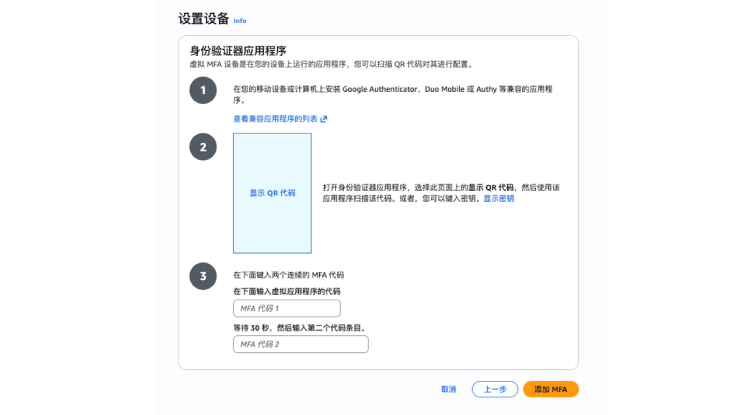
Task: Focus the MFA 代码 1 input field
Action: [x=287, y=309]
